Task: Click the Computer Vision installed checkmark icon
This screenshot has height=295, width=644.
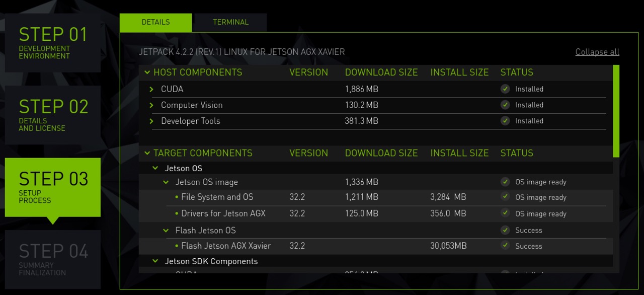Action: 505,105
